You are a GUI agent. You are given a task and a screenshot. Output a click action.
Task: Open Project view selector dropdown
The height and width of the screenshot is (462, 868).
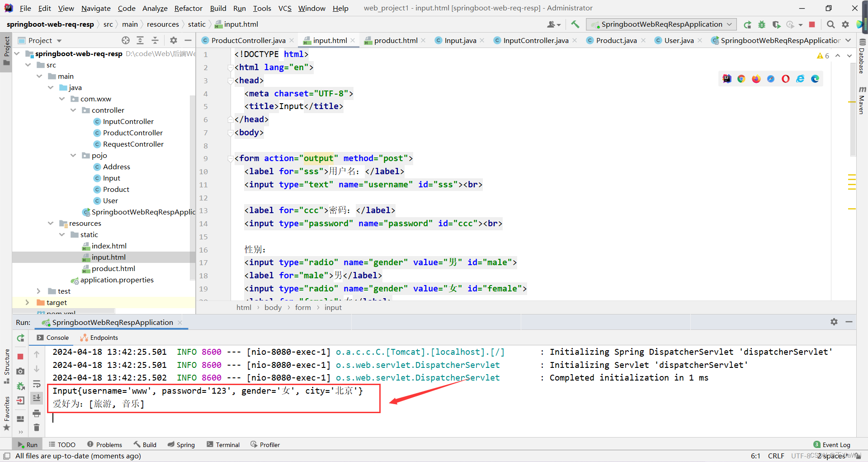pos(40,40)
